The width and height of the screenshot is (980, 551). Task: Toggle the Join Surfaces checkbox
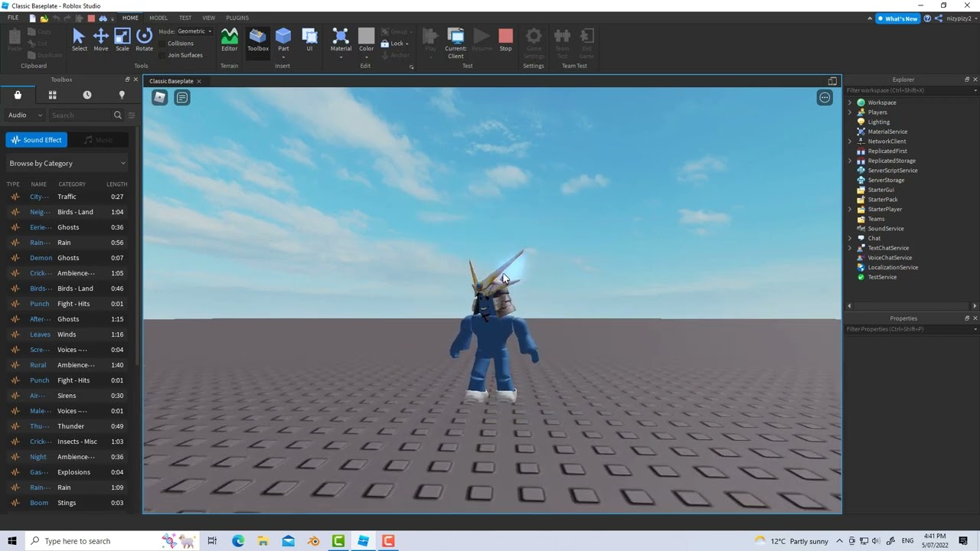pos(164,55)
